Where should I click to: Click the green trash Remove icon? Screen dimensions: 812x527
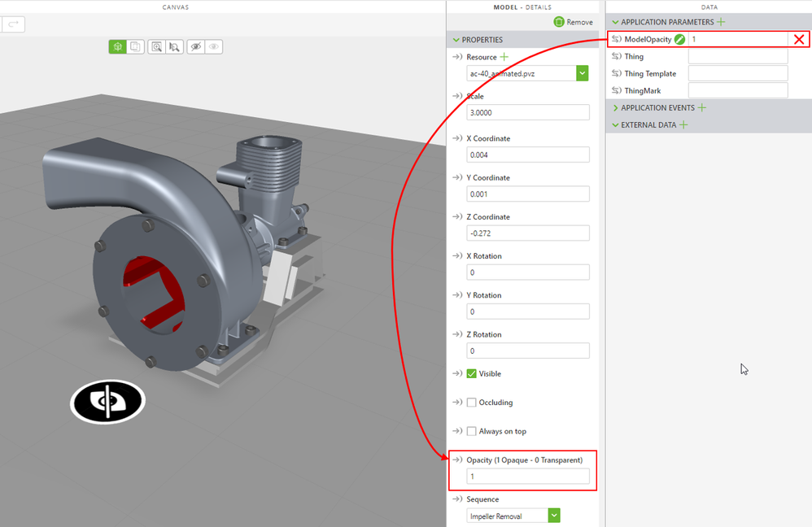coord(559,22)
